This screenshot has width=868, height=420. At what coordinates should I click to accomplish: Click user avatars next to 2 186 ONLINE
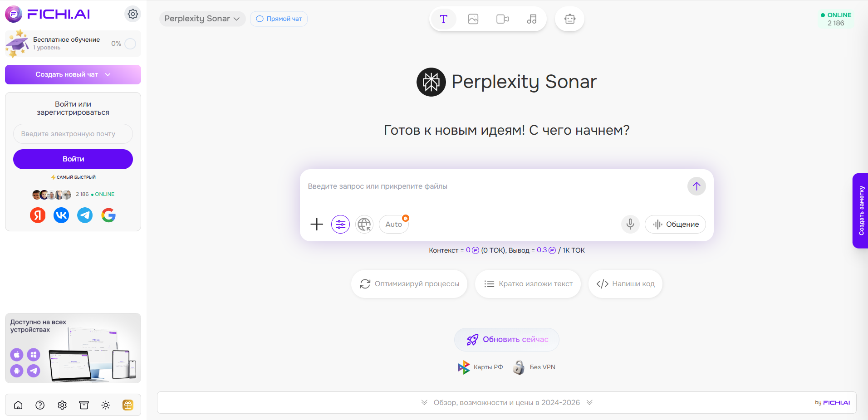point(52,195)
